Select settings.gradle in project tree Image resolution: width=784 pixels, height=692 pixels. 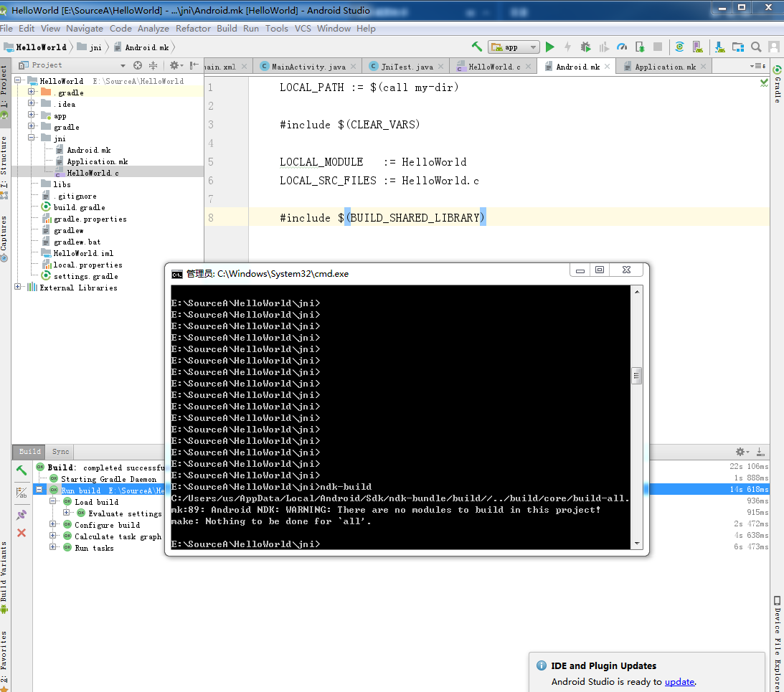[x=85, y=277]
